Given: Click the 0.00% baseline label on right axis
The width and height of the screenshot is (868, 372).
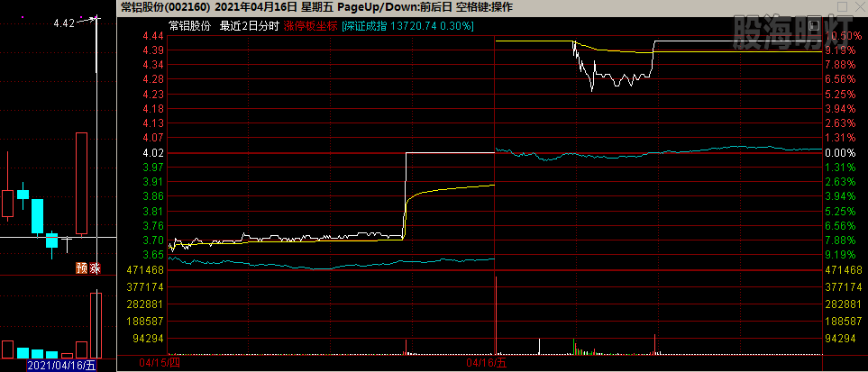Looking at the screenshot, I should [841, 153].
